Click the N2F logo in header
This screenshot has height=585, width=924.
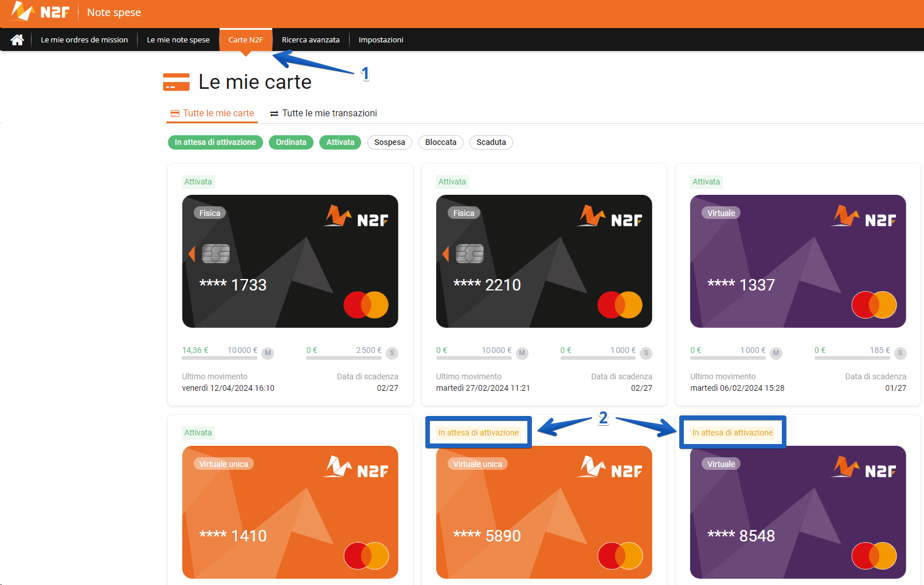point(40,11)
